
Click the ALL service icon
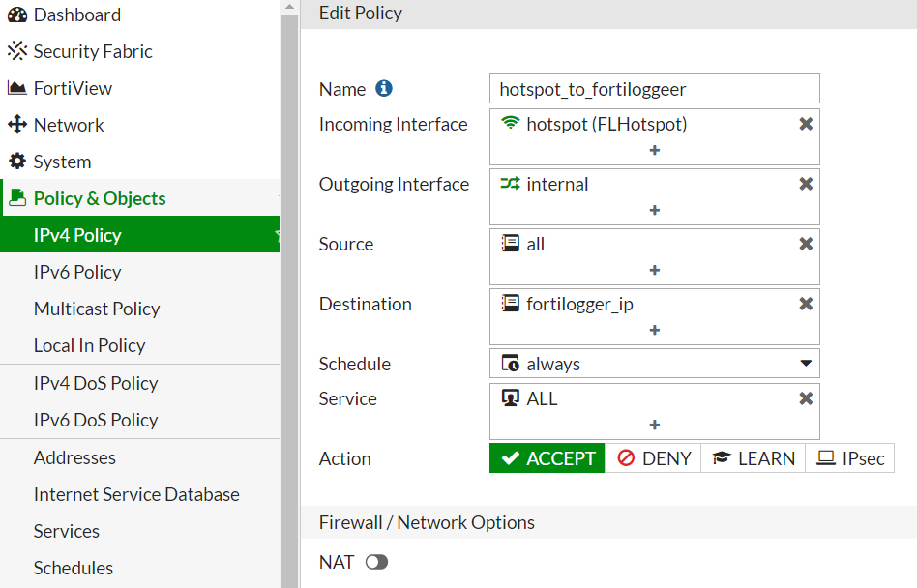coord(510,398)
